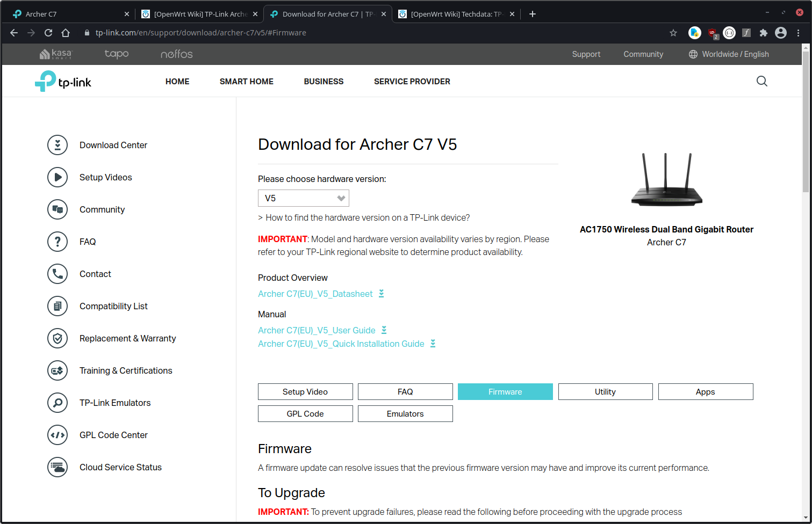Screen dimensions: 812x524
Task: Open the hardware version V5 dropdown
Action: [x=304, y=198]
